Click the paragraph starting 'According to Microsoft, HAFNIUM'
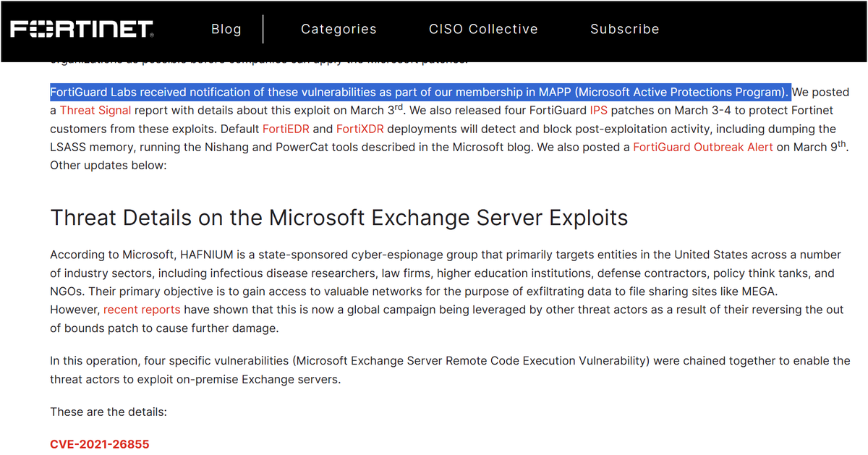Image resolution: width=868 pixels, height=455 pixels. pyautogui.click(x=446, y=292)
